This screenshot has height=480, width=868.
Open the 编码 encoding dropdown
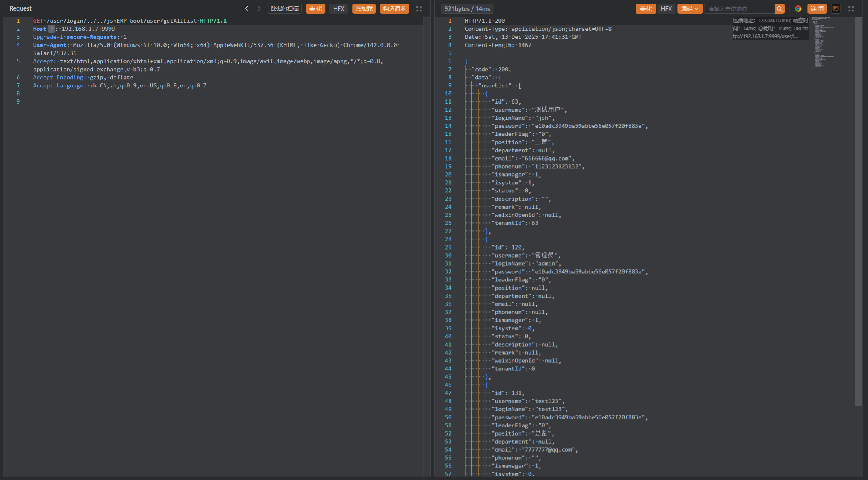[x=690, y=8]
